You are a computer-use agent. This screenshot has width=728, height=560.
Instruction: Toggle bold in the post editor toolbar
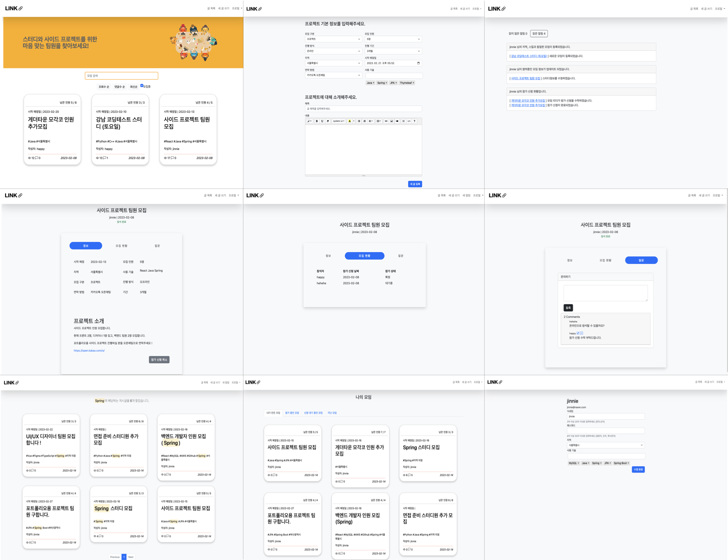pyautogui.click(x=317, y=121)
